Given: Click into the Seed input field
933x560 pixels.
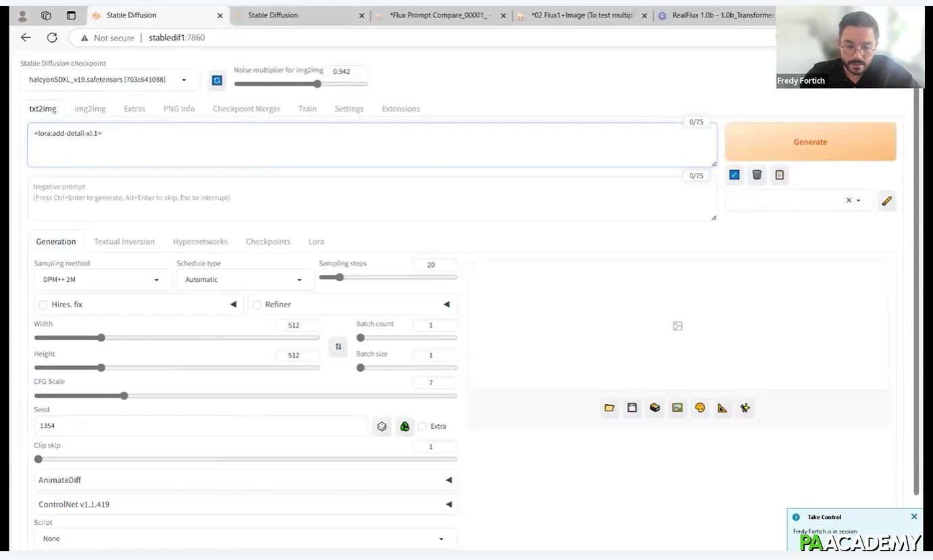Looking at the screenshot, I should click(x=200, y=426).
